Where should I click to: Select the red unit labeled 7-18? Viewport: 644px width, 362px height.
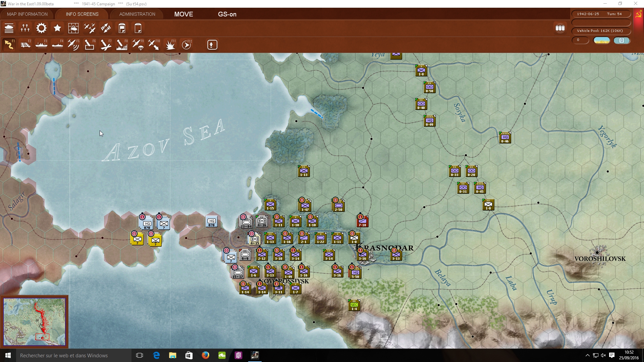(363, 221)
